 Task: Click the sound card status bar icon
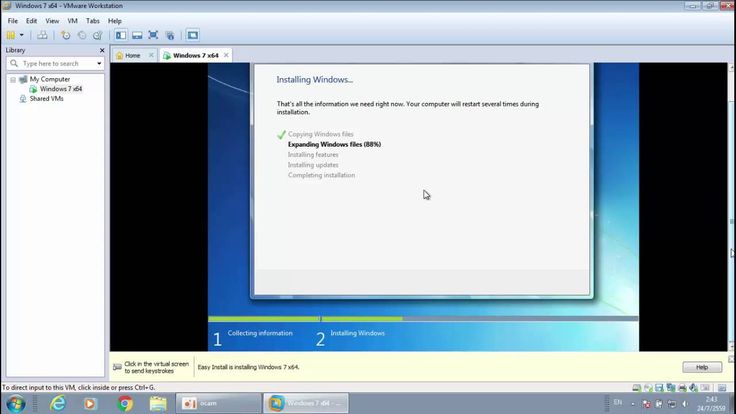point(693,388)
